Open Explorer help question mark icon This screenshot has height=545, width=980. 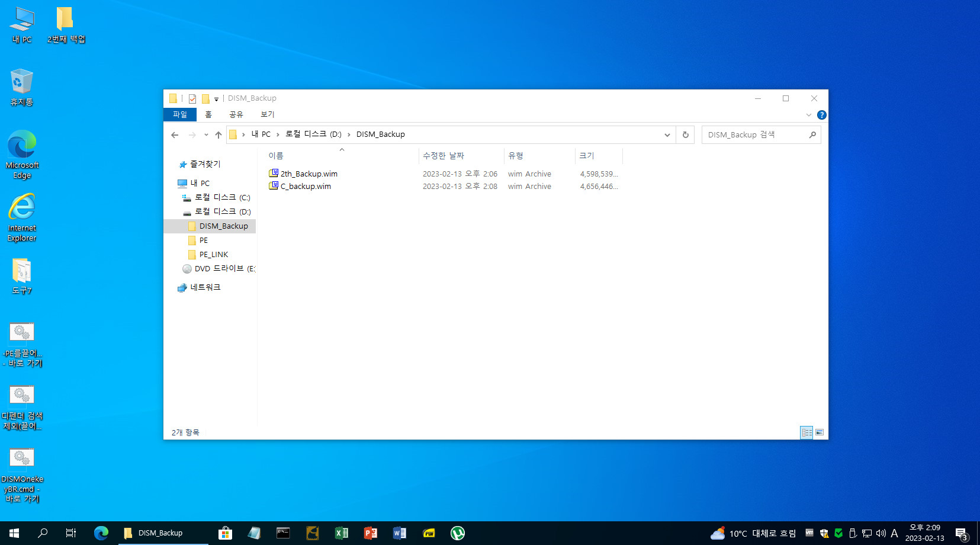click(x=821, y=115)
